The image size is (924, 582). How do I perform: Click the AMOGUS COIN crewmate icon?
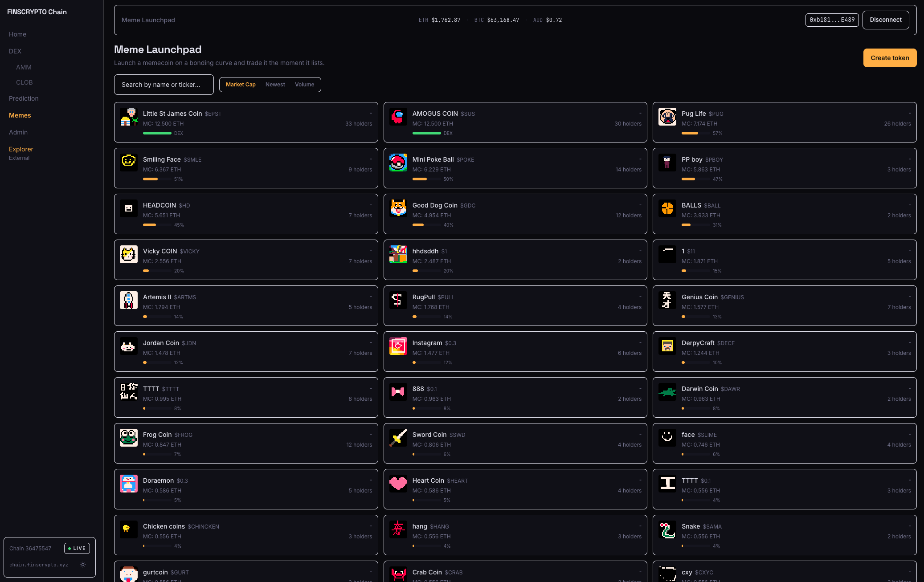tap(398, 117)
